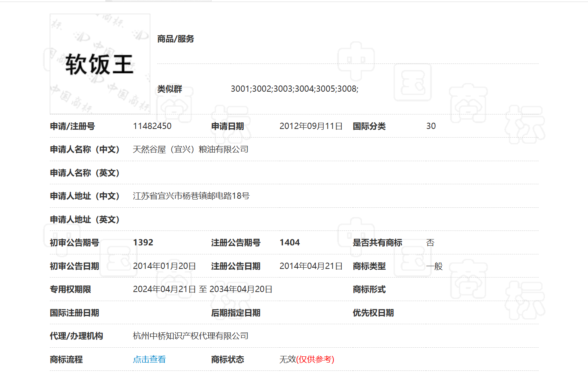
Task: Click the 后期指定日期 label
Action: pos(236,313)
